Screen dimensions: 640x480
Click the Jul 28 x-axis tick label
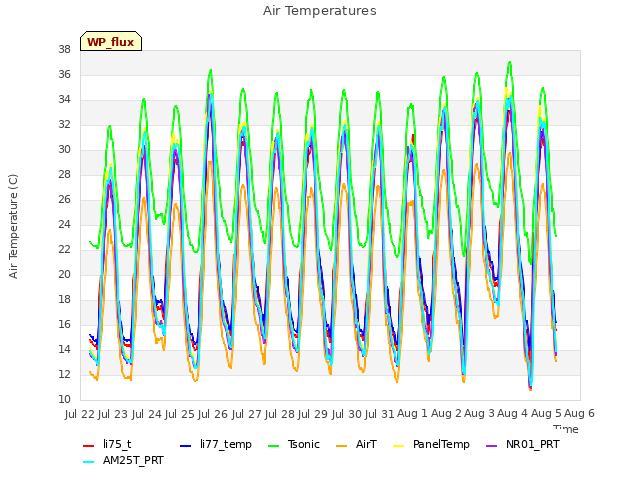pyautogui.click(x=279, y=414)
